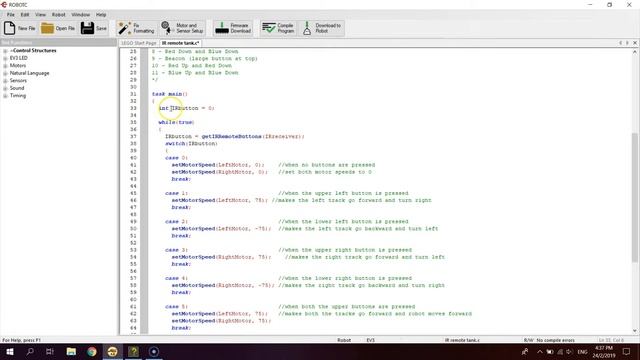Open Google Chrome from taskbar
640x360 pixels.
92,351
